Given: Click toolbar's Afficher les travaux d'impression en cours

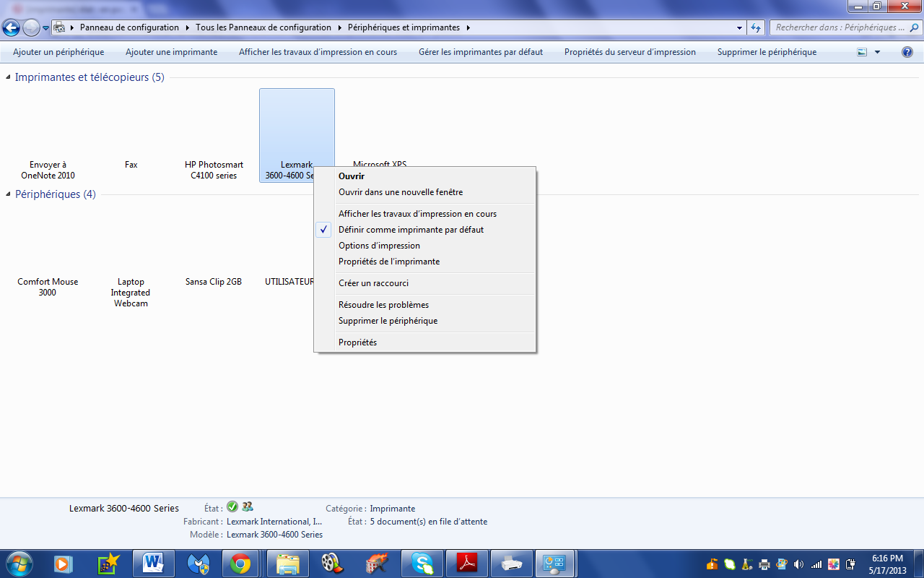Looking at the screenshot, I should click(318, 52).
